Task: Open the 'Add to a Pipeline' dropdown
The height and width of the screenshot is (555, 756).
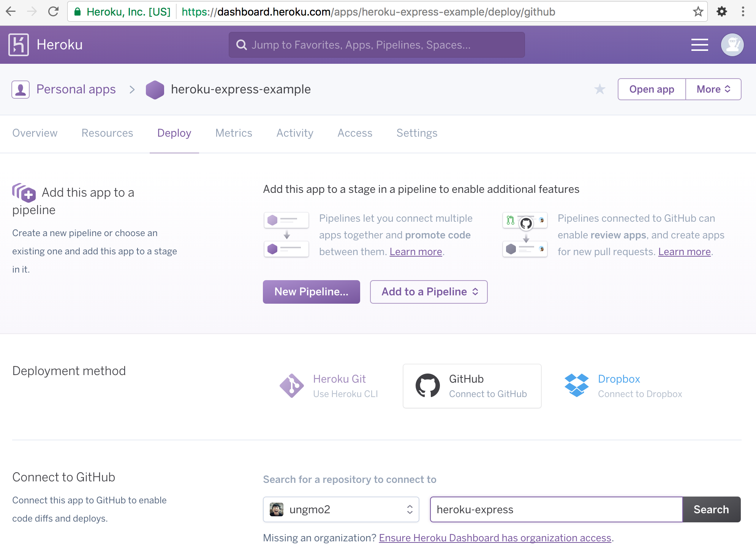Action: pyautogui.click(x=429, y=292)
